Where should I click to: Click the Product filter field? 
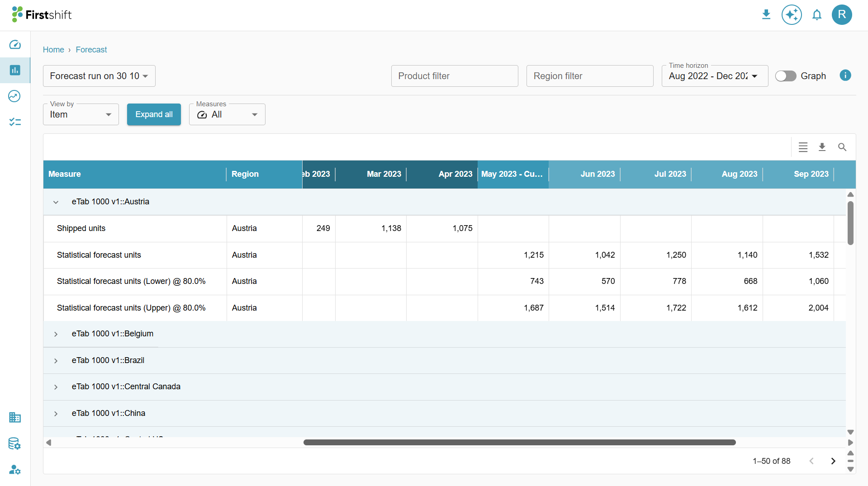[455, 76]
